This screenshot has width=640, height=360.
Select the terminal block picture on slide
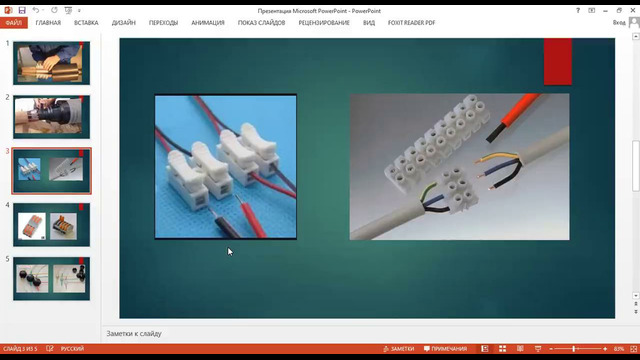pos(460,167)
